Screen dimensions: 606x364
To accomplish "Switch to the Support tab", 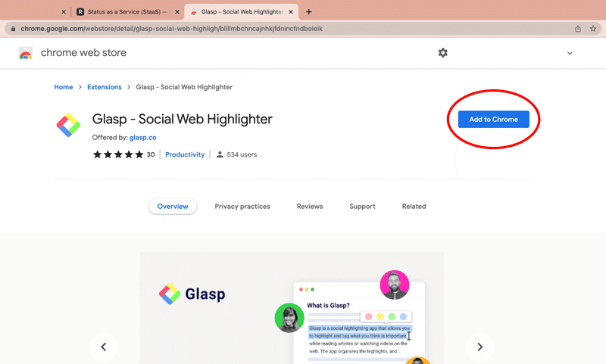I will tap(363, 206).
